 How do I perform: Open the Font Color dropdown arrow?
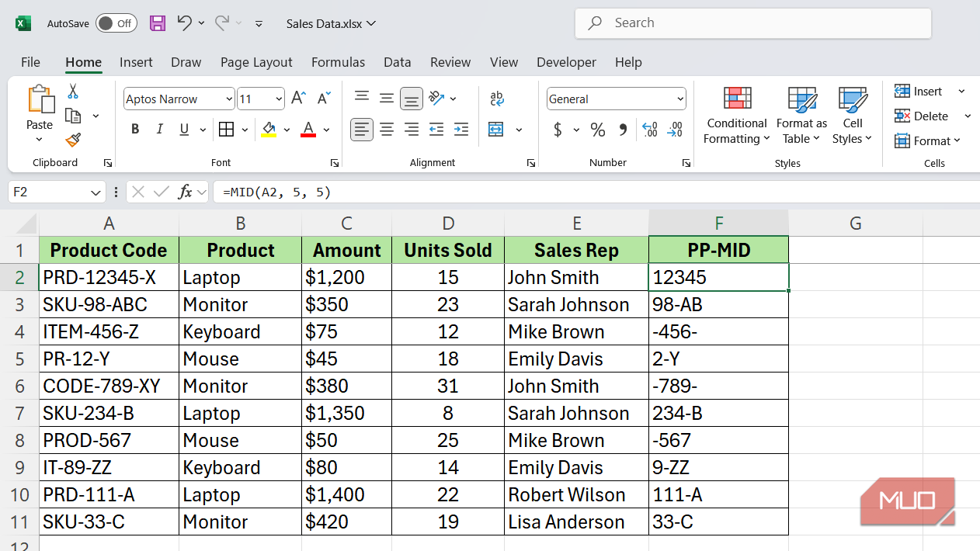point(326,130)
